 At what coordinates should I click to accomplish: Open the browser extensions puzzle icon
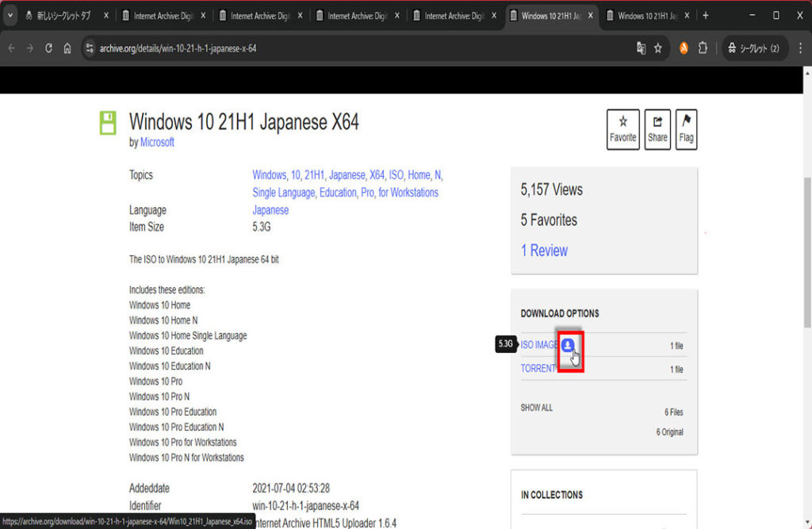702,48
